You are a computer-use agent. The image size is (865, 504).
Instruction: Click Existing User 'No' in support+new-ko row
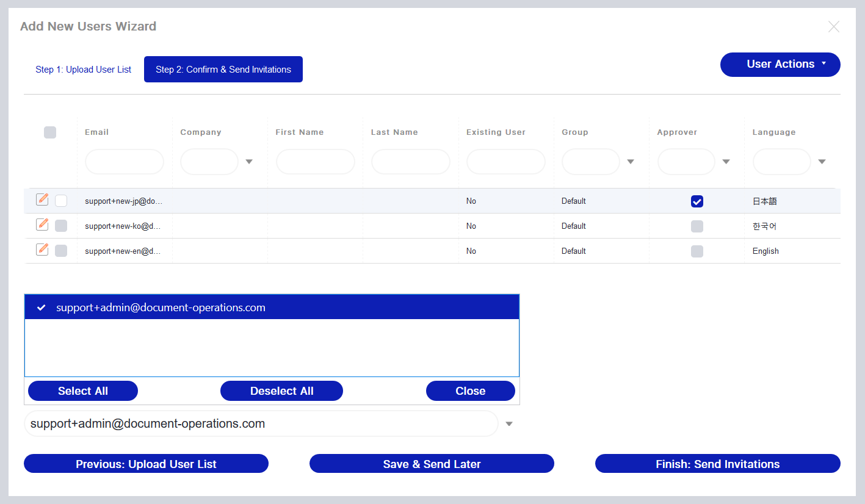(471, 226)
